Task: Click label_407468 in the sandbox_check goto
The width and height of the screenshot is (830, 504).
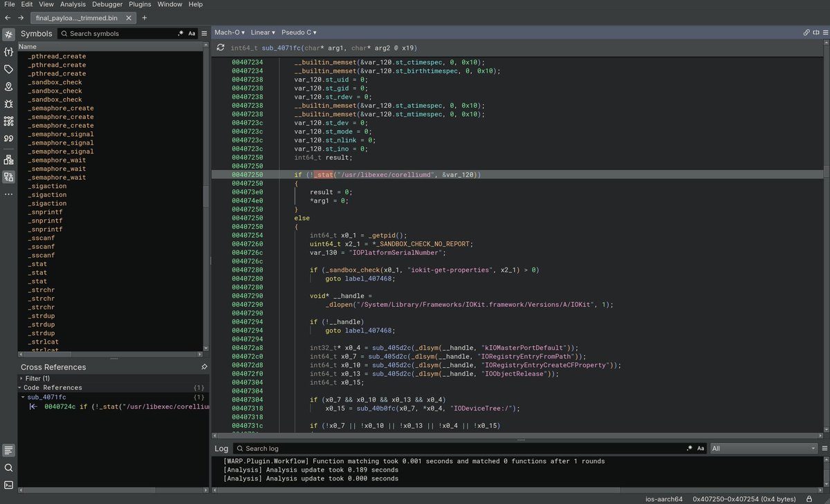Action: click(369, 279)
